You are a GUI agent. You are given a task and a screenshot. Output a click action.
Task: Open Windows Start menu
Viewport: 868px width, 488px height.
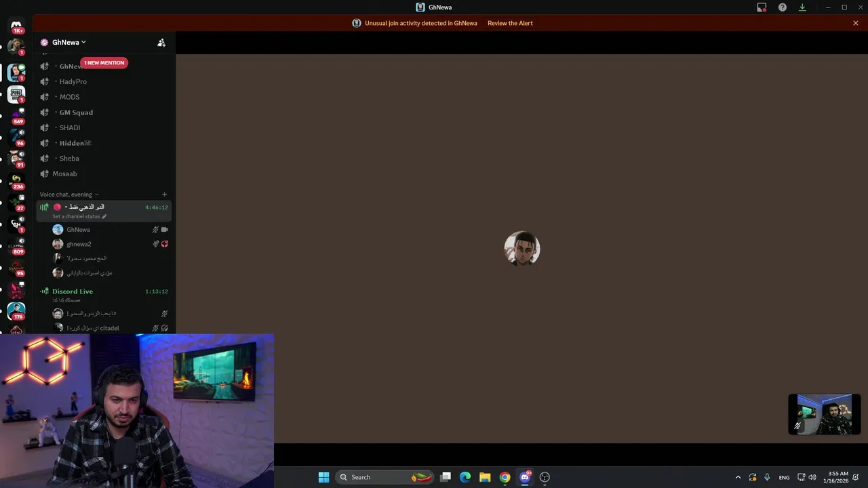point(323,477)
